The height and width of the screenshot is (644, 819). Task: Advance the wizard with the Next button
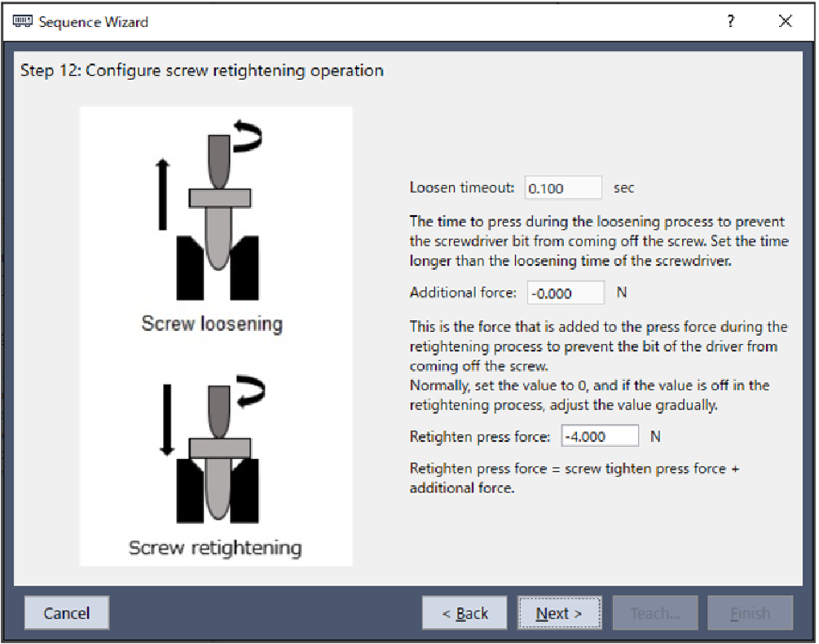(x=559, y=613)
